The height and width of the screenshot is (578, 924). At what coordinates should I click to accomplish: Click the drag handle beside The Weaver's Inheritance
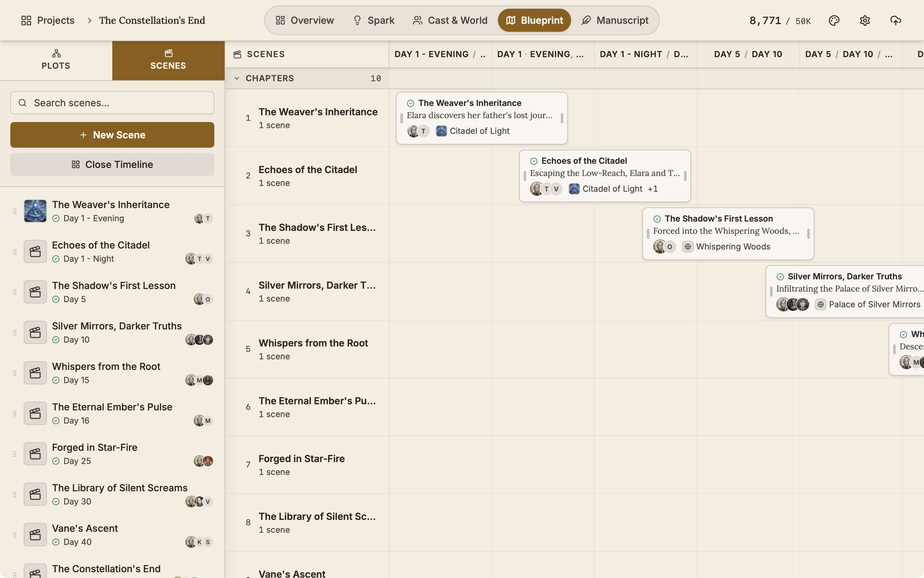click(14, 211)
